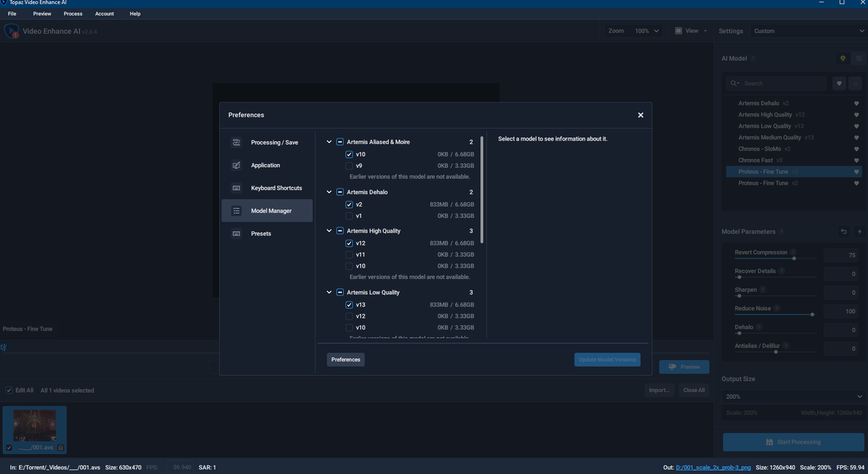
Task: Click the Import... button
Action: point(659,391)
